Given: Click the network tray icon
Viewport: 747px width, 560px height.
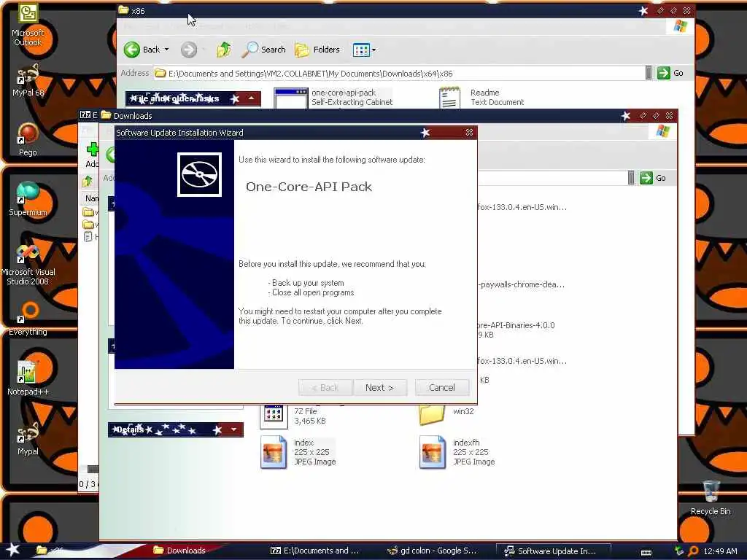Looking at the screenshot, I should click(x=679, y=551).
